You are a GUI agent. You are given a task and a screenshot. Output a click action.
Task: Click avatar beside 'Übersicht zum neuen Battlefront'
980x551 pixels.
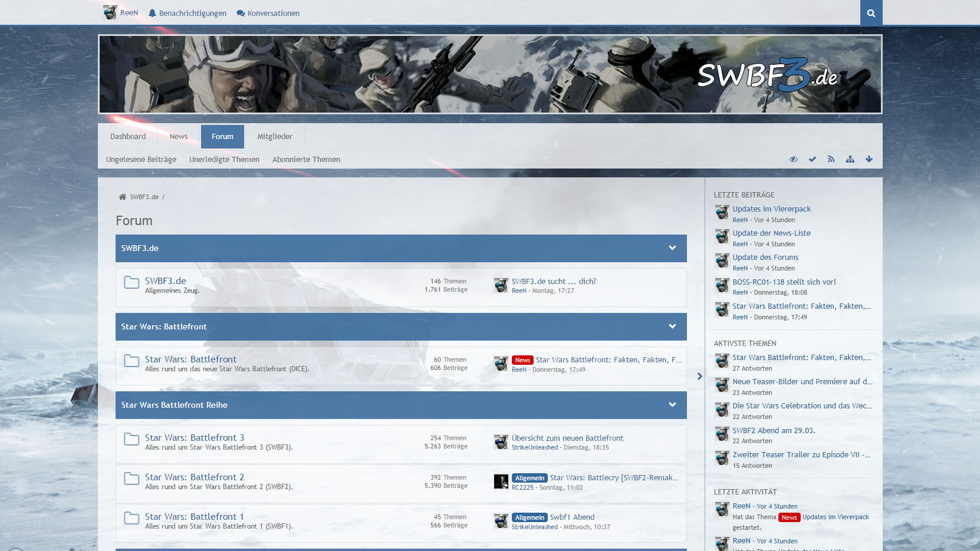(501, 442)
